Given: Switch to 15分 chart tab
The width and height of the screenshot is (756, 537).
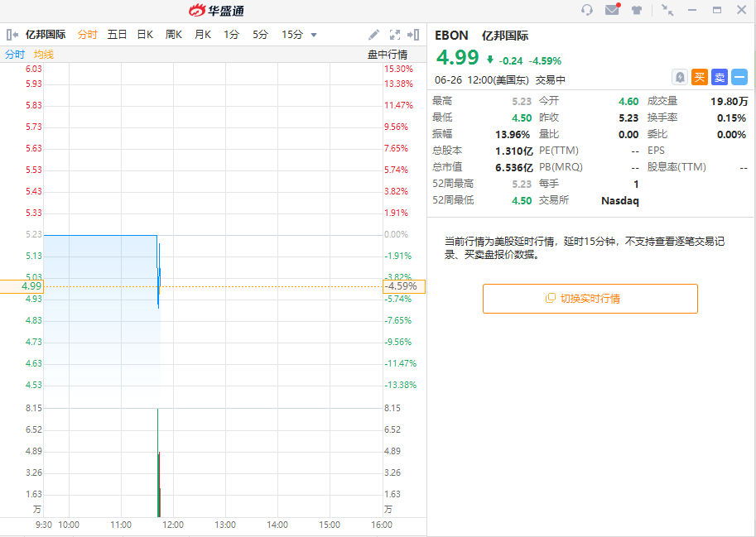Looking at the screenshot, I should pyautogui.click(x=292, y=35).
